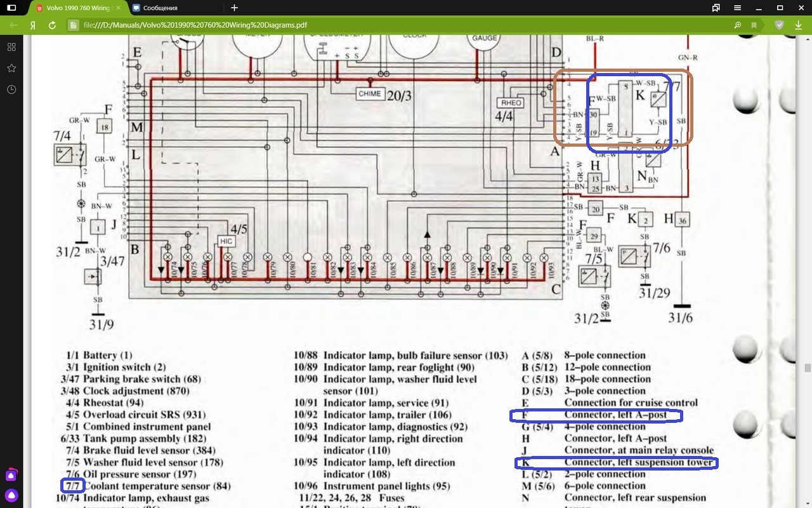Open the upper purple Alice icon in sidebar
This screenshot has height=508, width=812.
[11, 475]
